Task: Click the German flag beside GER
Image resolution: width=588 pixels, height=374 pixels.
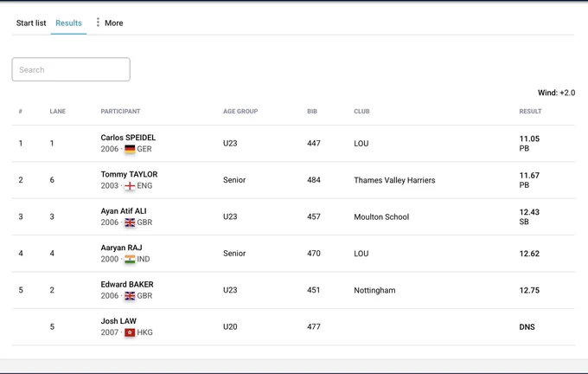Action: [130, 149]
